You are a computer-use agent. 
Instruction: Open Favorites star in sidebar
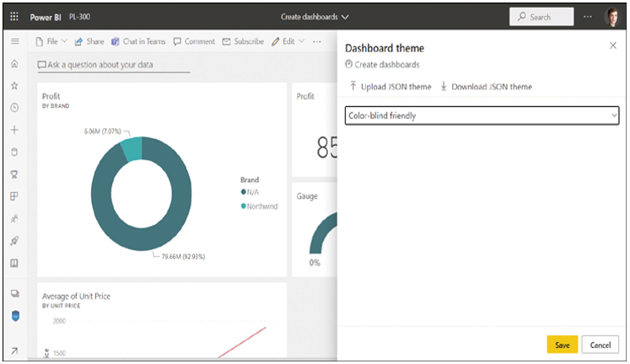(14, 85)
